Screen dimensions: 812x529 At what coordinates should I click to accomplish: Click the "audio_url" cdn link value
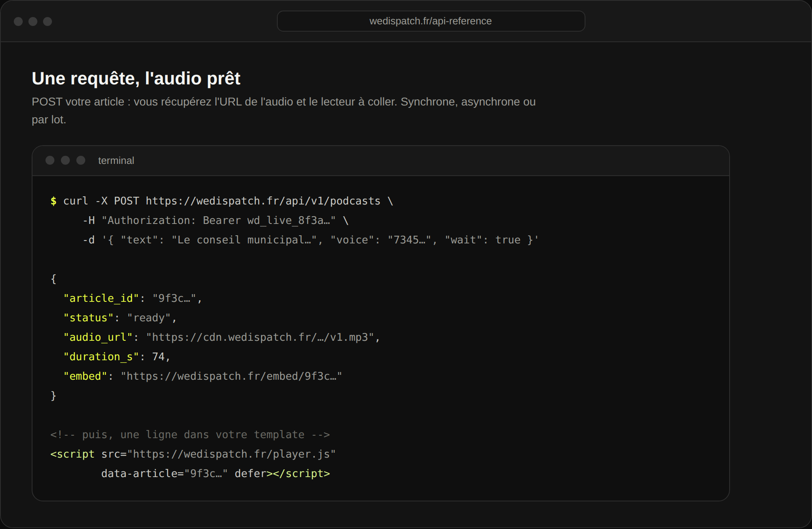(260, 338)
